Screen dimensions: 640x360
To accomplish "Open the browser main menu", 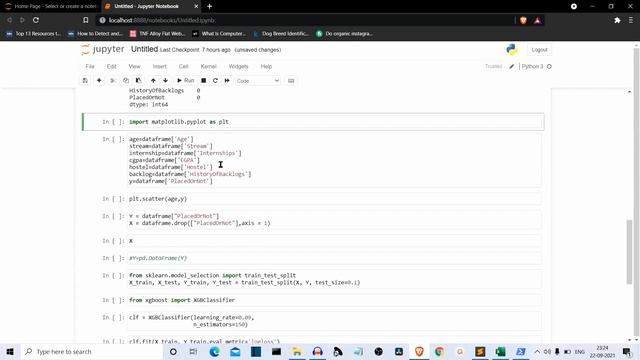I will [631, 20].
